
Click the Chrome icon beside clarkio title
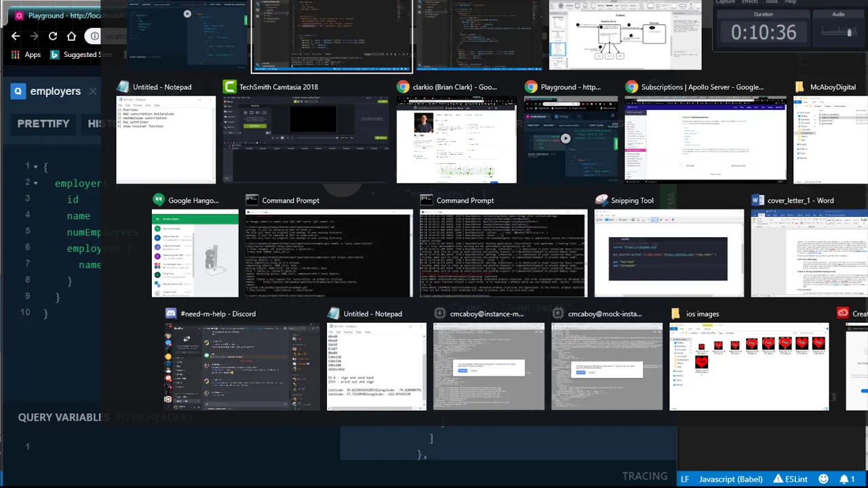pos(403,87)
